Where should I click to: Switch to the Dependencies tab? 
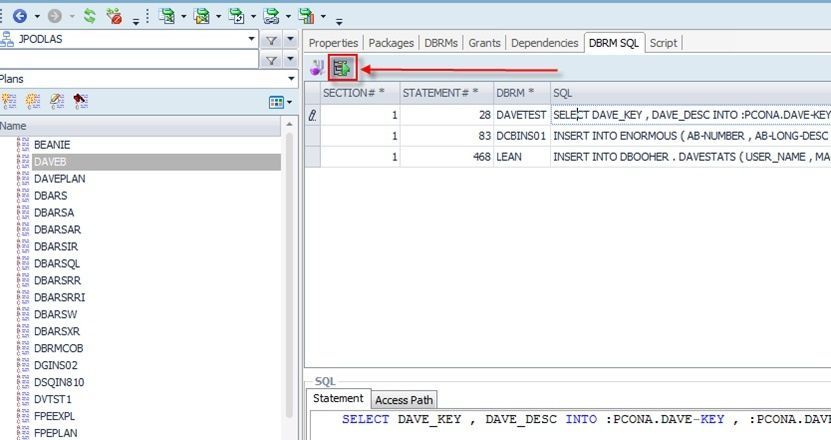(x=544, y=43)
